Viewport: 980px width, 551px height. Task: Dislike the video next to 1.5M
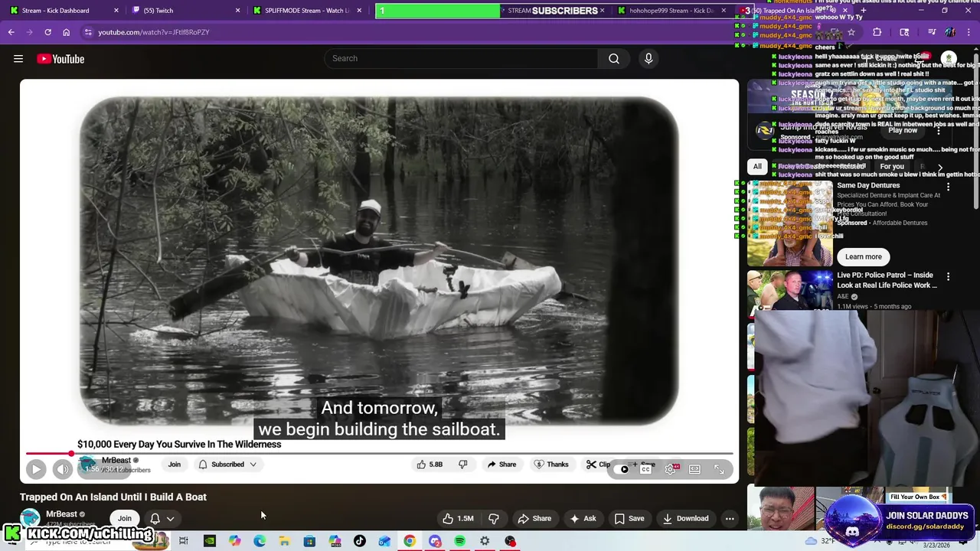click(494, 518)
